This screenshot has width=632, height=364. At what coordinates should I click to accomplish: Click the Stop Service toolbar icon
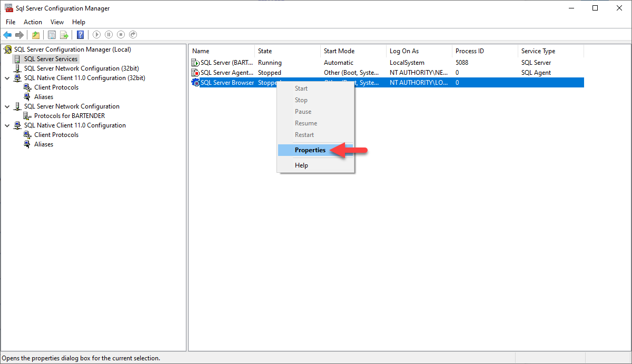pyautogui.click(x=121, y=35)
